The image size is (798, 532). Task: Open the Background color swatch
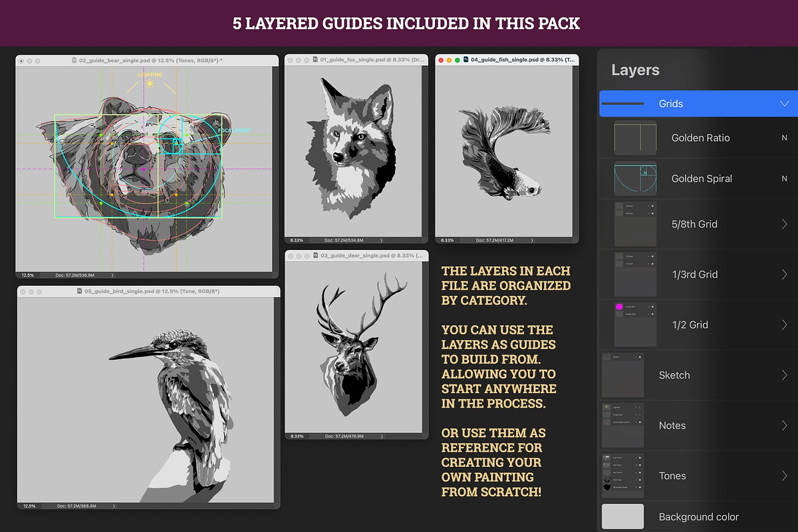[x=622, y=517]
